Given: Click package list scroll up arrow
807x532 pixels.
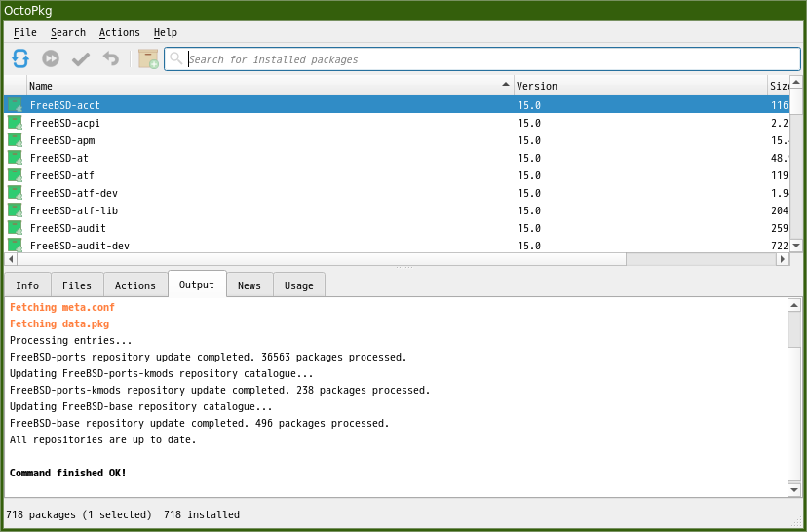Looking at the screenshot, I should [x=795, y=82].
